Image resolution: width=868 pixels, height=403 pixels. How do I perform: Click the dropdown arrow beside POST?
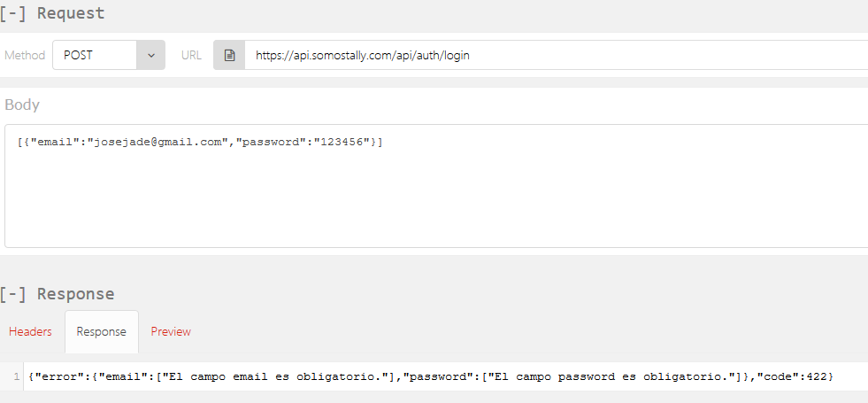151,55
